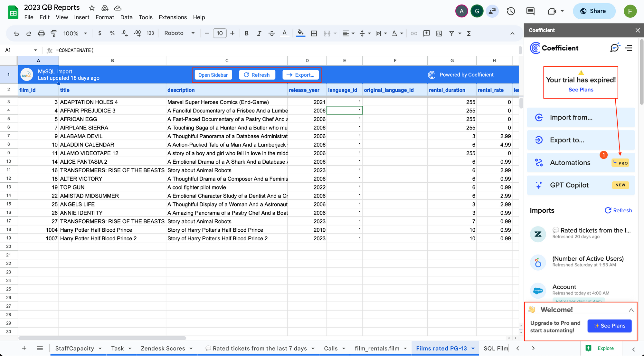Collapse the Welcome panel chevron
Screen dimensions: 644x356
tap(631, 310)
